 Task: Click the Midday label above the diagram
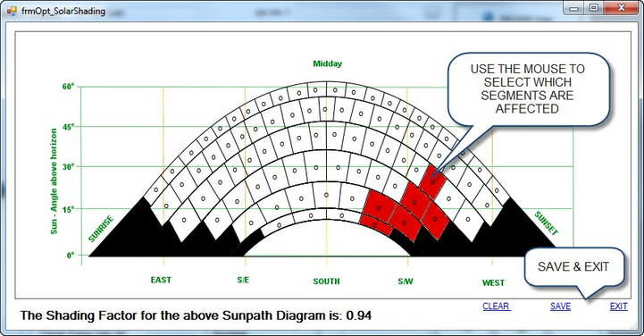(x=327, y=63)
